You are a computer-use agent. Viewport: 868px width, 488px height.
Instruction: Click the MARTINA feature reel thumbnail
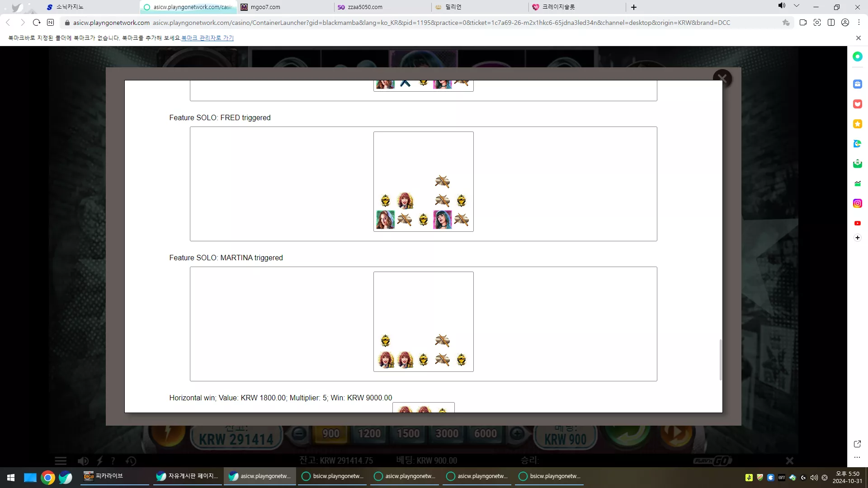[x=424, y=322]
